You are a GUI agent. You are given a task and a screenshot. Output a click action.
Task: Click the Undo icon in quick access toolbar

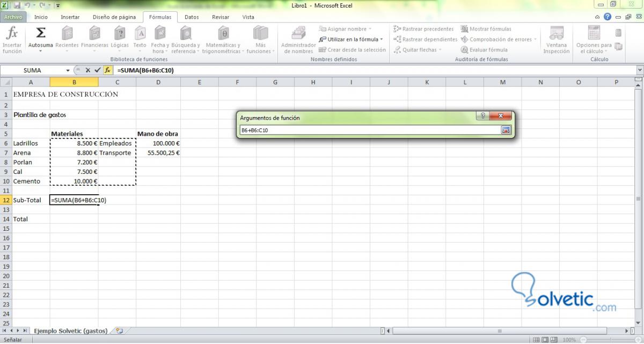click(27, 5)
